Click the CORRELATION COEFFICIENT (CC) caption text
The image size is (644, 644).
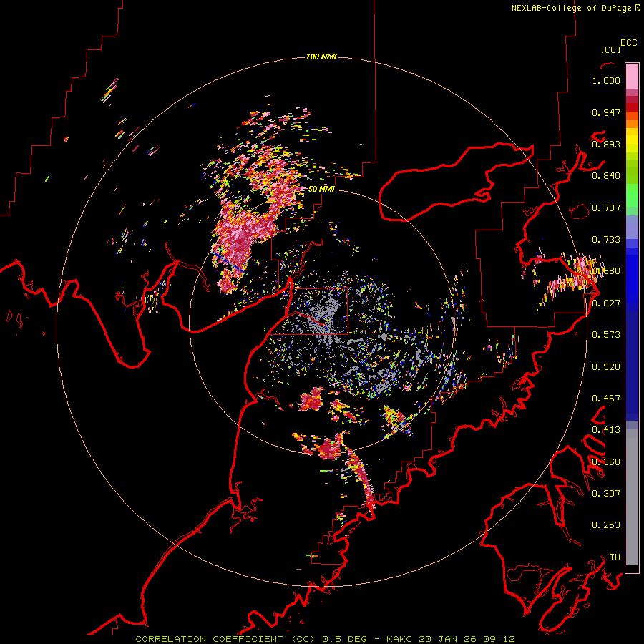click(225, 639)
